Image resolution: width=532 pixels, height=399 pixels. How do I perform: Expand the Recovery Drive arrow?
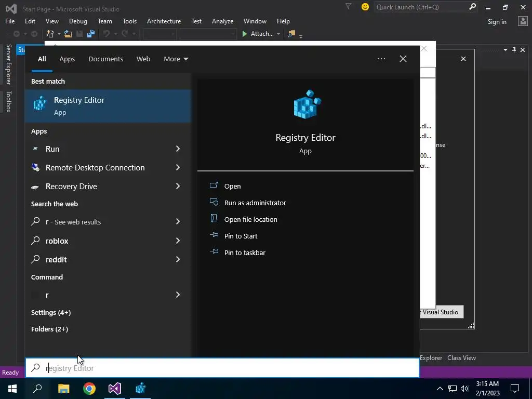coord(178,186)
